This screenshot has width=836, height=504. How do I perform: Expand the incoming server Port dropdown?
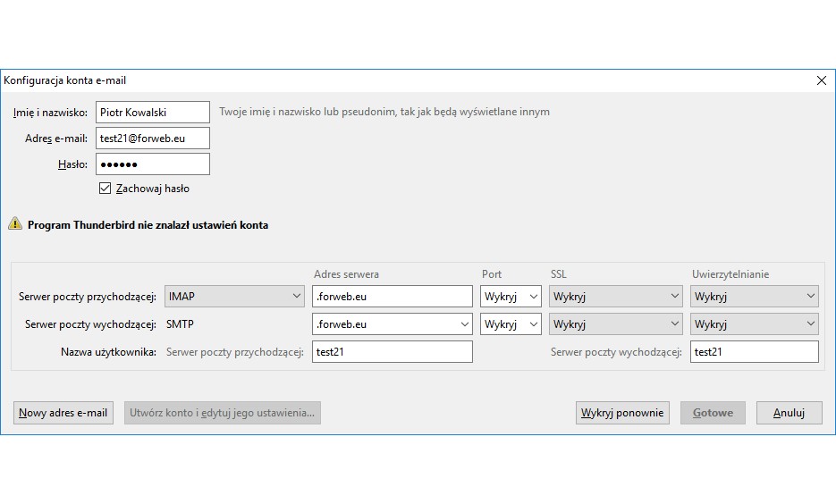coord(511,296)
